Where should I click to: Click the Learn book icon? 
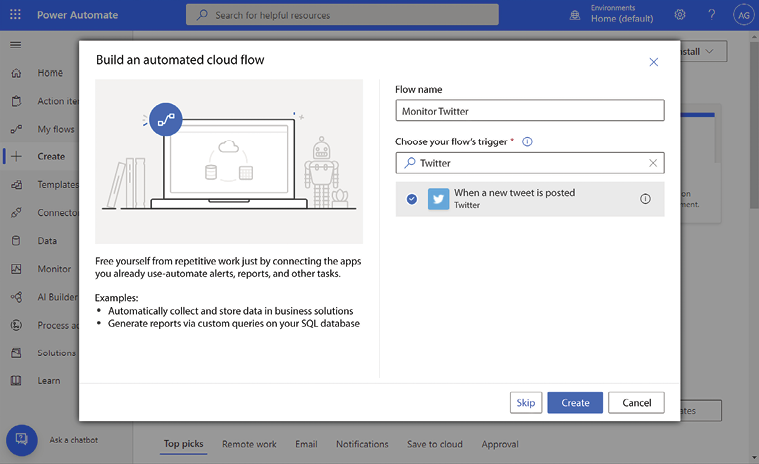click(x=16, y=381)
